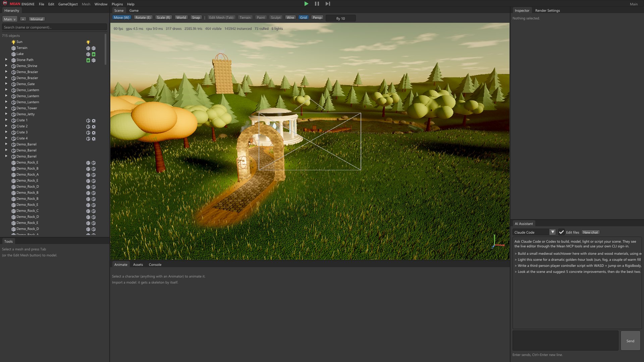Click the green script icon on Stone Path row
The height and width of the screenshot is (362, 644).
(x=88, y=60)
